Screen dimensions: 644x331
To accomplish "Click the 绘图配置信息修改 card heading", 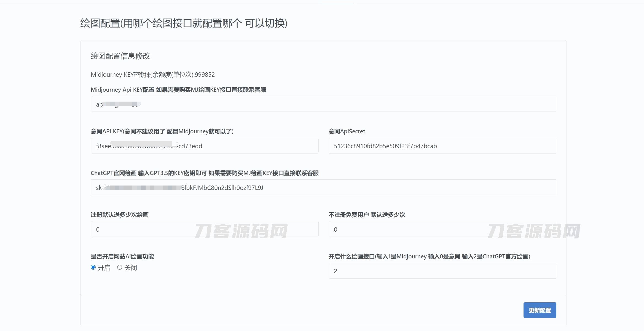I will click(x=120, y=56).
